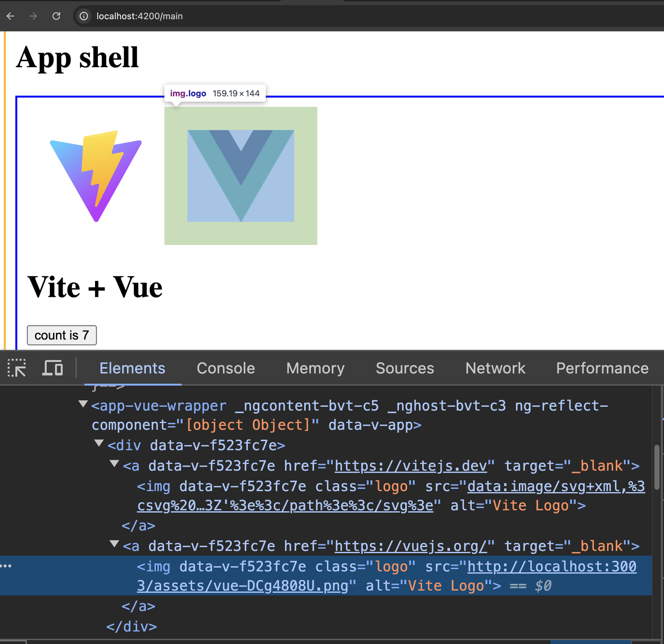This screenshot has height=644, width=664.
Task: Collapse the div data-v-f523fc7e node
Action: pos(99,443)
